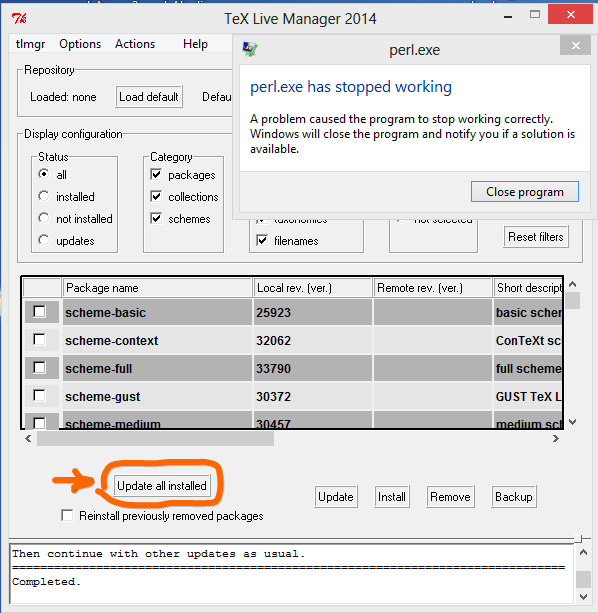Select the 'not installed' status radio button
This screenshot has height=613, width=598.
tap(44, 218)
